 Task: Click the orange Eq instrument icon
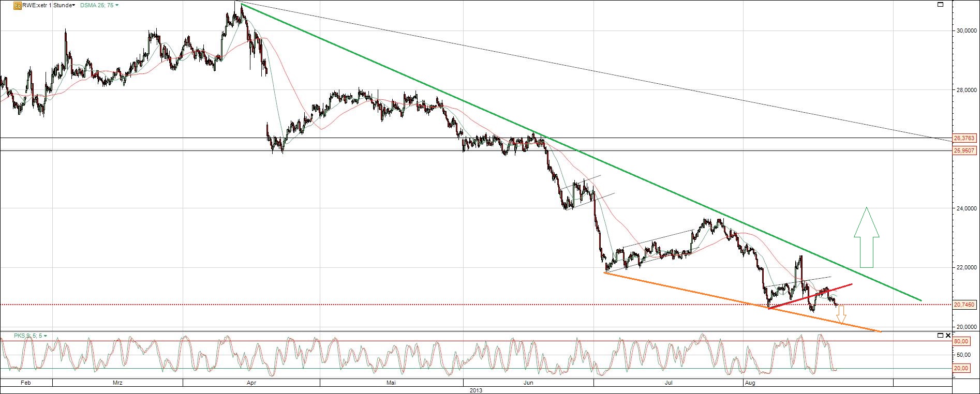click(17, 5)
